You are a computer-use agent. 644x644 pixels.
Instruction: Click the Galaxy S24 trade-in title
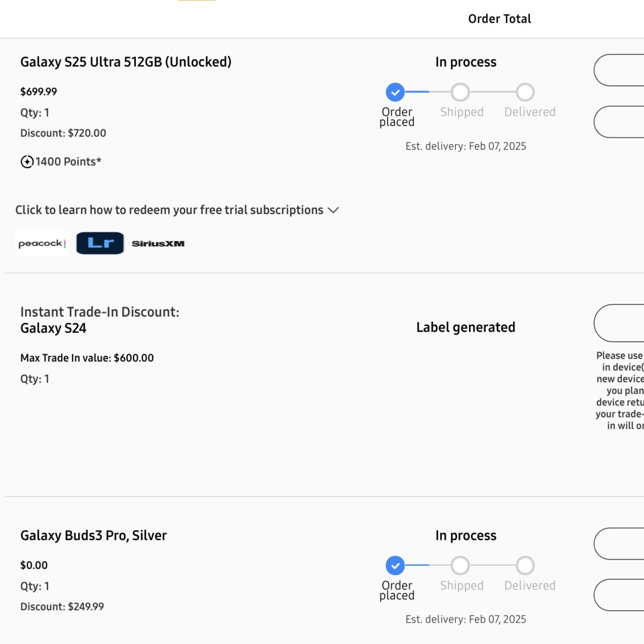click(x=53, y=328)
